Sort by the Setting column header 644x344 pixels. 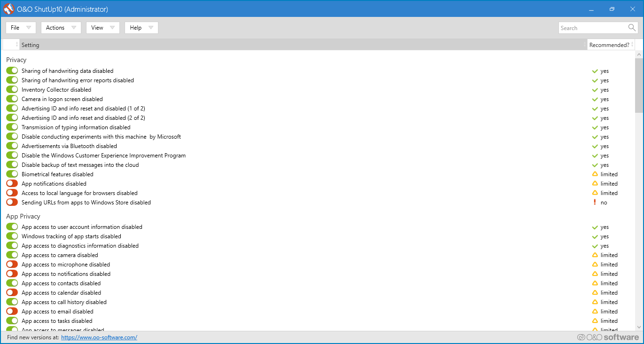[303, 45]
